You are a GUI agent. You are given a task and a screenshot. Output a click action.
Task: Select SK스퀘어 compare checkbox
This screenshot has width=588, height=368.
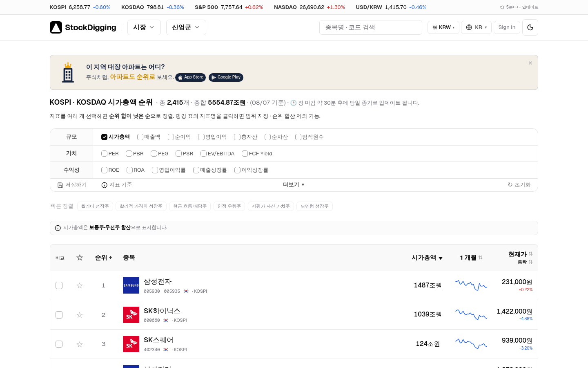59,344
